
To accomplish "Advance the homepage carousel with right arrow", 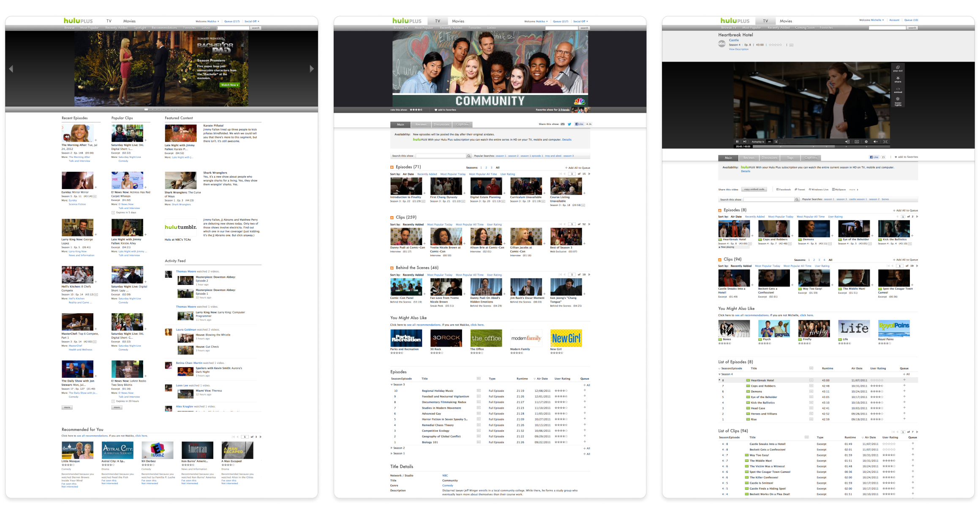I will (x=312, y=69).
